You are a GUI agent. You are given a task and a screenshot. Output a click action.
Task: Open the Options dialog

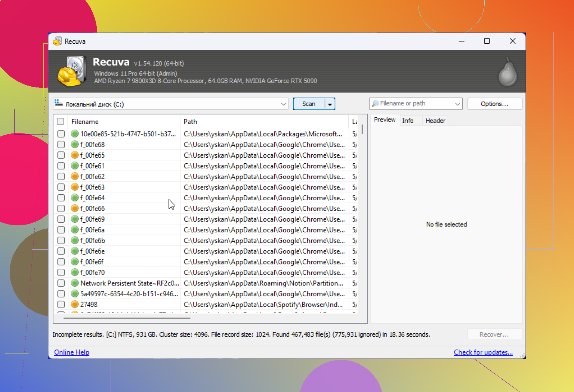[494, 104]
